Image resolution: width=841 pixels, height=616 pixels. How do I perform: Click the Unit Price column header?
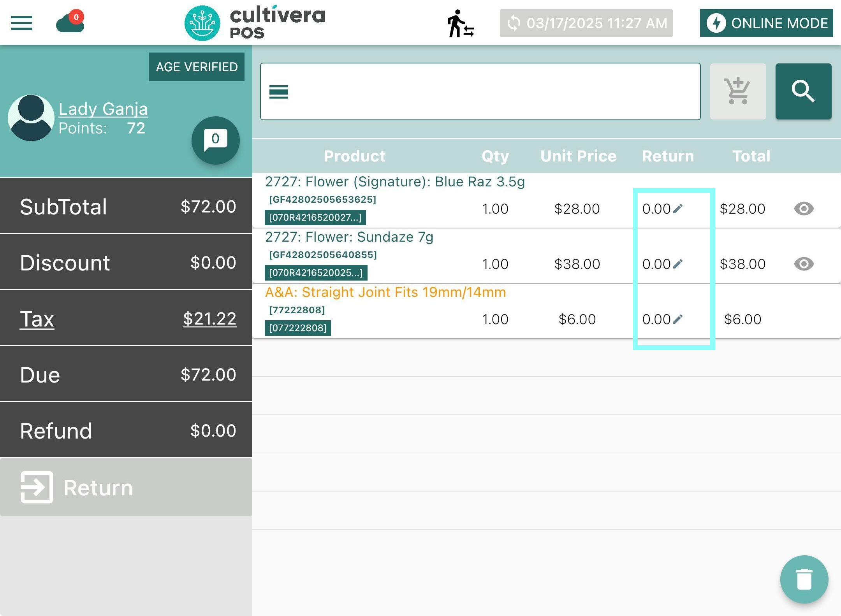tap(578, 156)
